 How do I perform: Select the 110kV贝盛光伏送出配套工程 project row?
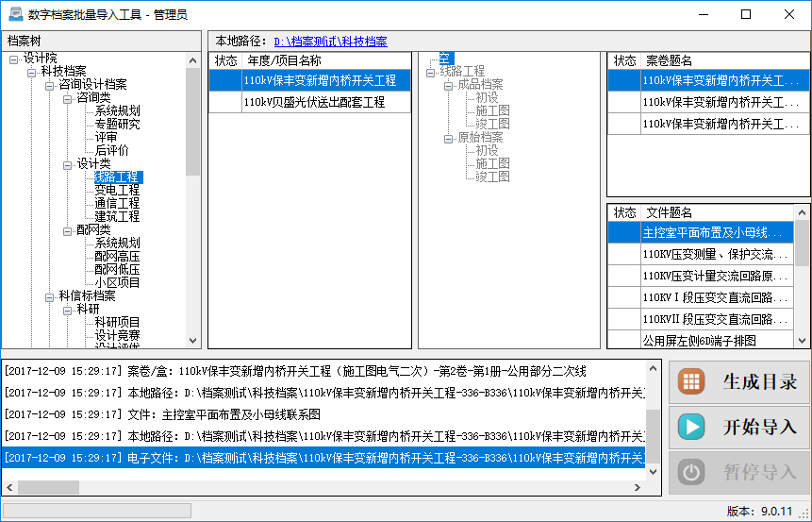point(314,102)
